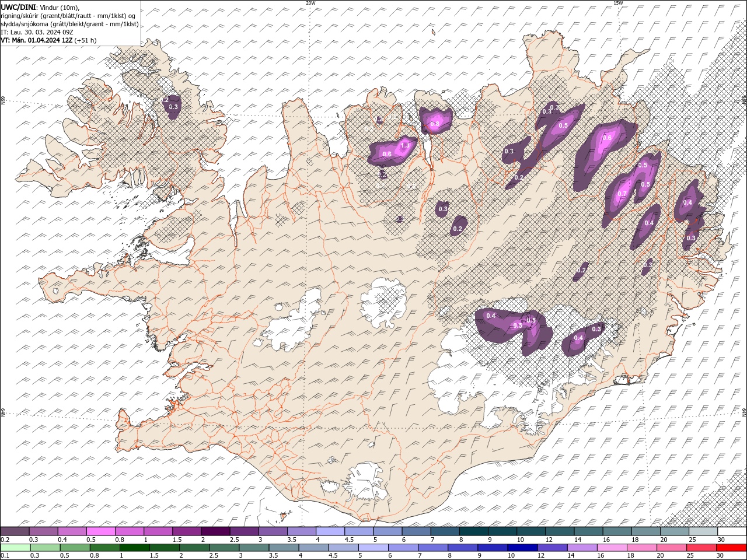The width and height of the screenshot is (747, 560).
Task: Click the 'IT: Lau. 30. 03. 2024 09Z' line
Action: [37, 32]
